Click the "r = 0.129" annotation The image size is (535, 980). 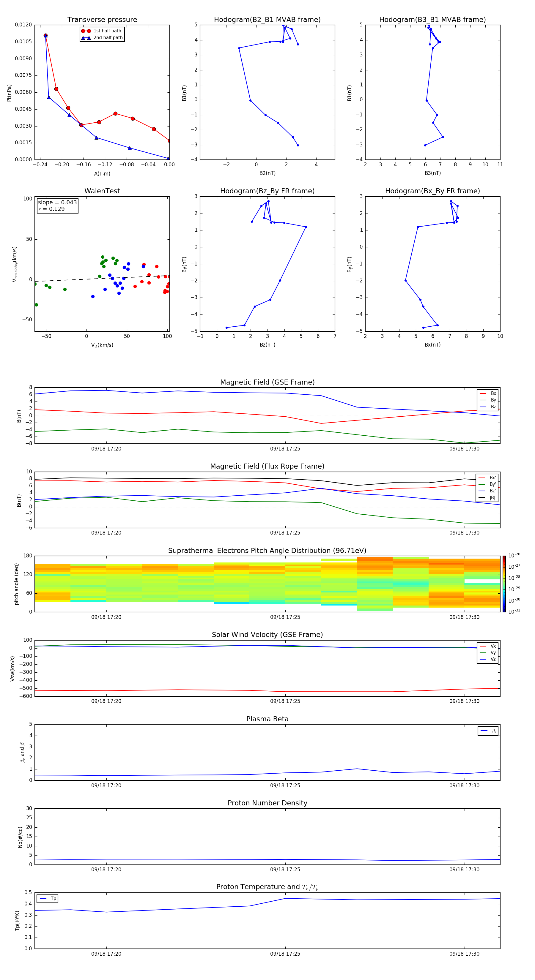click(x=51, y=209)
